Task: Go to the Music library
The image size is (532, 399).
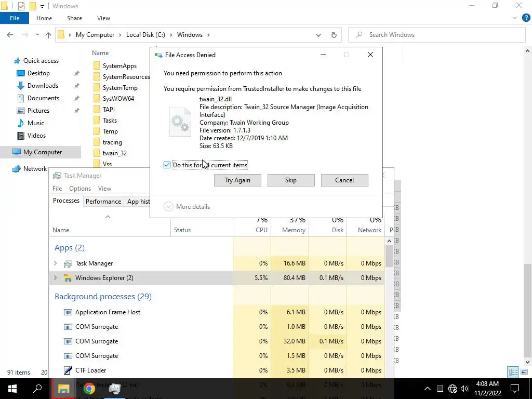Action: pos(36,123)
